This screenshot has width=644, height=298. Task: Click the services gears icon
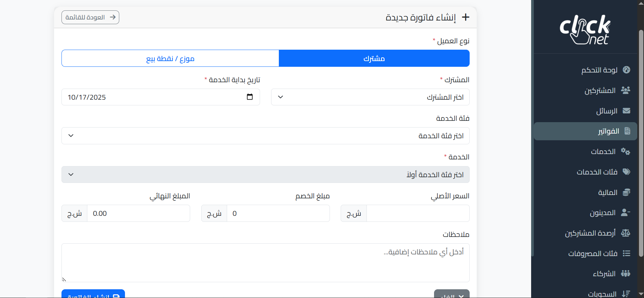(x=626, y=151)
